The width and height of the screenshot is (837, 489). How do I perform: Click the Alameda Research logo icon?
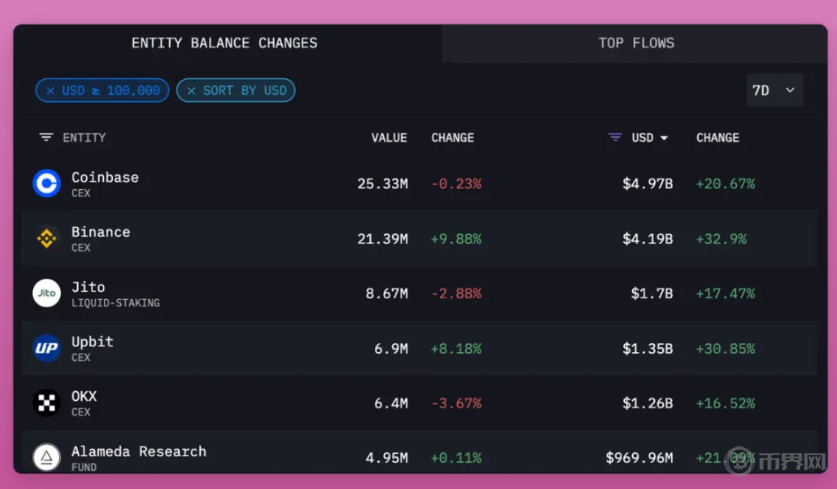click(x=47, y=457)
